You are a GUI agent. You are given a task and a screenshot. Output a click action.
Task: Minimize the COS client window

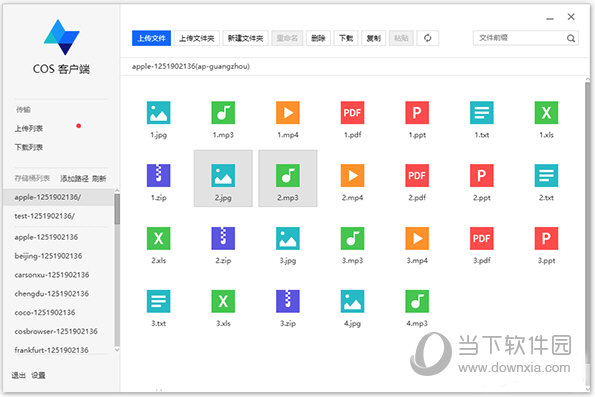pyautogui.click(x=550, y=18)
